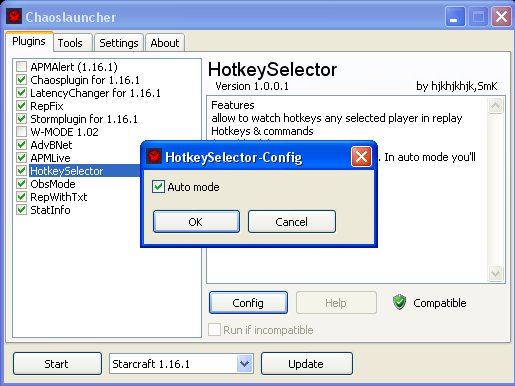515x386 pixels.
Task: Disable the StatInfo plugin checkbox
Action: click(x=21, y=210)
